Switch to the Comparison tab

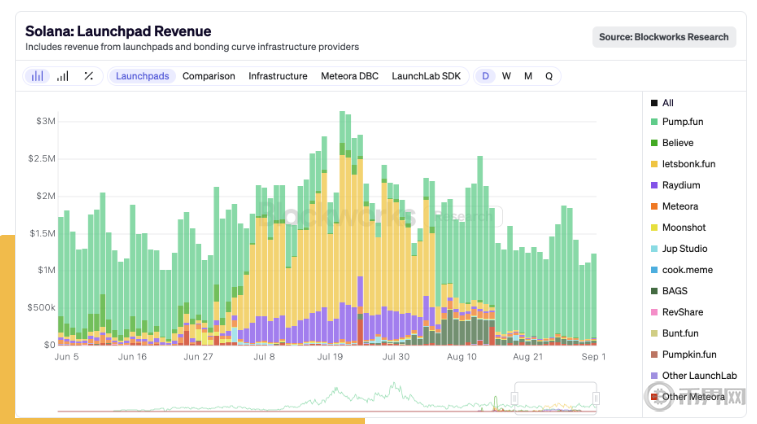coord(209,76)
